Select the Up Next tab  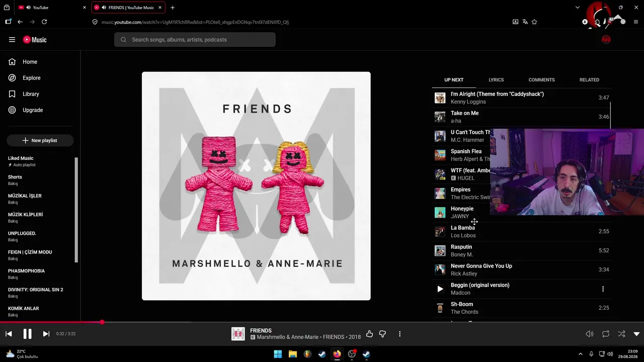pos(454,80)
